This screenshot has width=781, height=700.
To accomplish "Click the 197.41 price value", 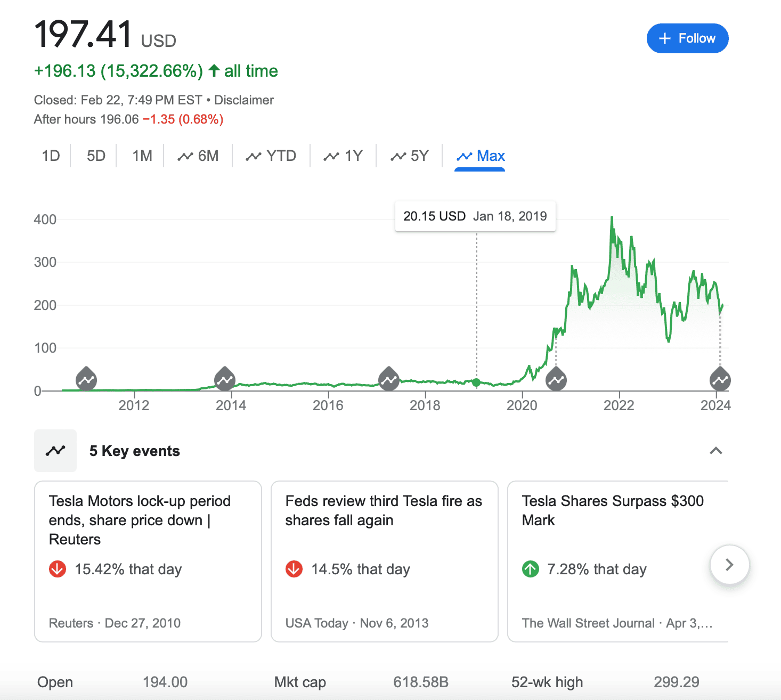I will (83, 34).
